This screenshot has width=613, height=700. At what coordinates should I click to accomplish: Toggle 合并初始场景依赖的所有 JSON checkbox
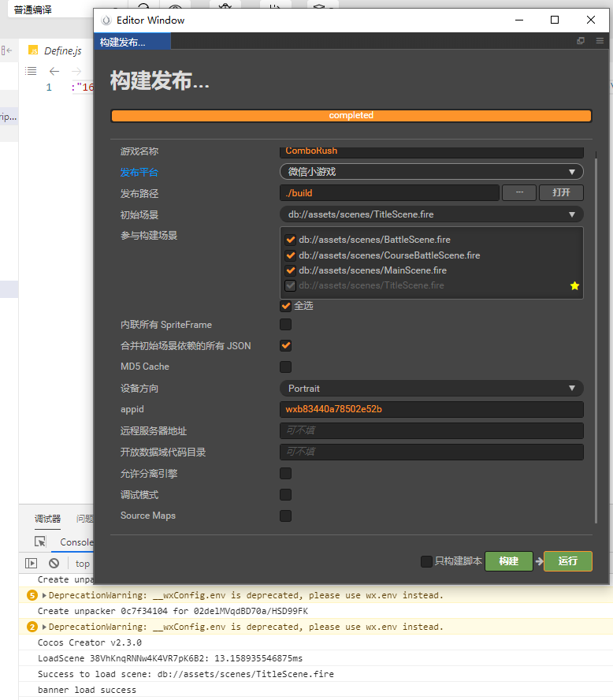point(285,345)
